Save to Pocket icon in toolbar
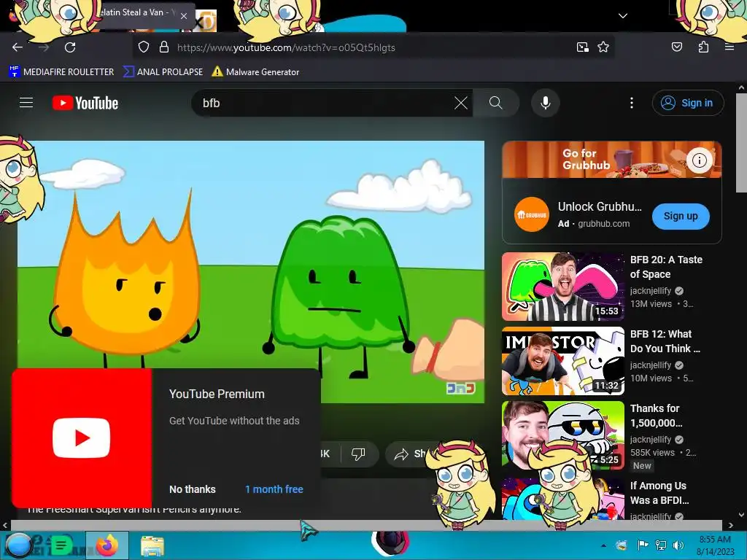 coord(676,47)
